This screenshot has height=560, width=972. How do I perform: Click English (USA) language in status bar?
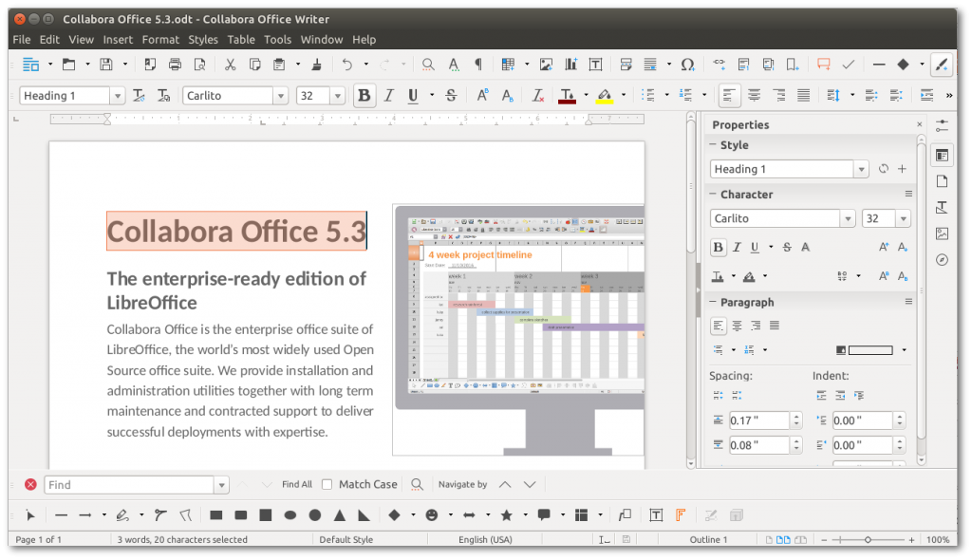tap(485, 539)
